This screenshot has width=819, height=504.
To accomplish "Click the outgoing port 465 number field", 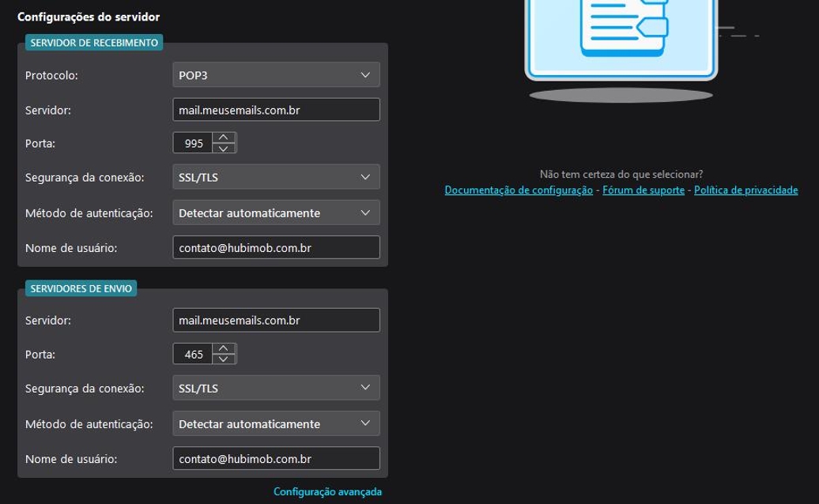I will point(192,355).
